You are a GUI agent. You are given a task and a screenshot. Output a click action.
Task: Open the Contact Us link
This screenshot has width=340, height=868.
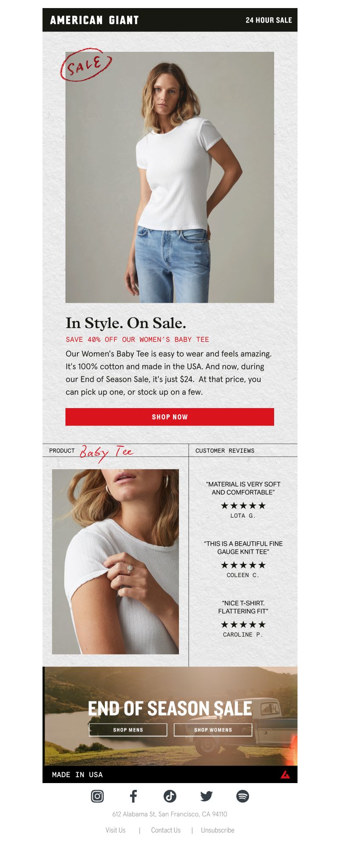pos(166,830)
